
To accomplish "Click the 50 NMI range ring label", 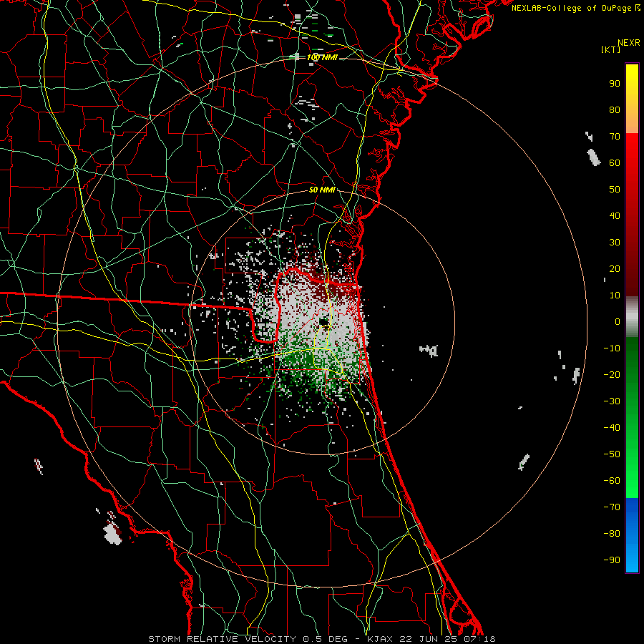I will click(322, 190).
